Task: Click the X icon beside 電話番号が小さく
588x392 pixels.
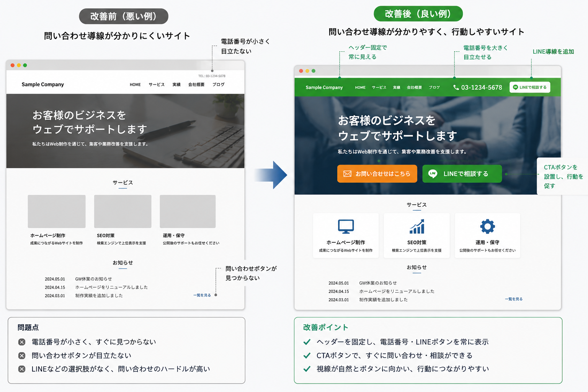Action: (x=22, y=342)
